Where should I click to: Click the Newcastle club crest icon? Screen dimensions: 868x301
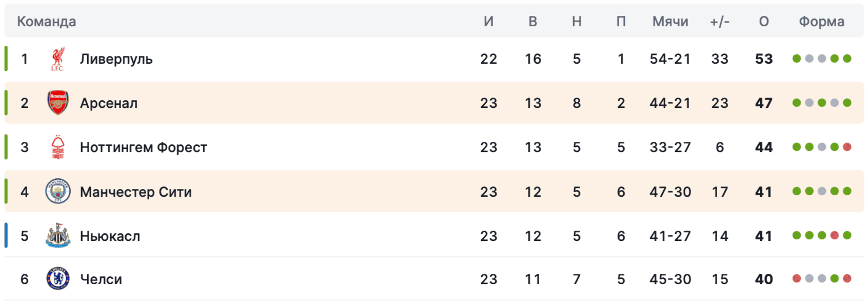(58, 236)
